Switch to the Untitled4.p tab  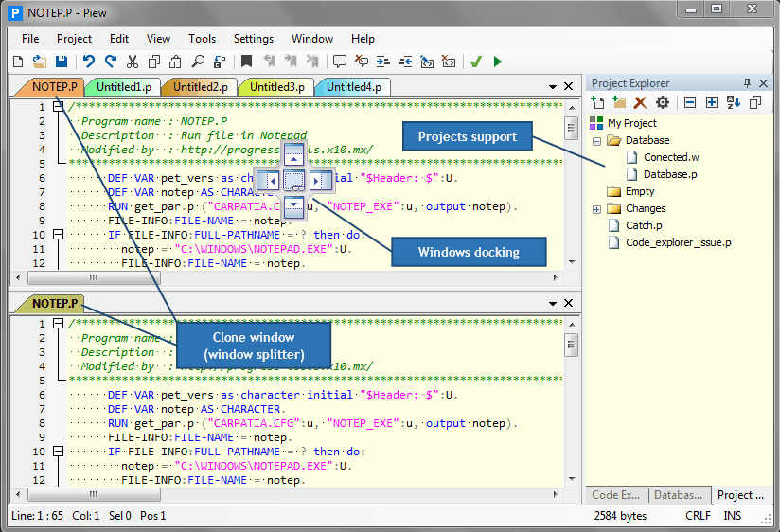[x=353, y=87]
